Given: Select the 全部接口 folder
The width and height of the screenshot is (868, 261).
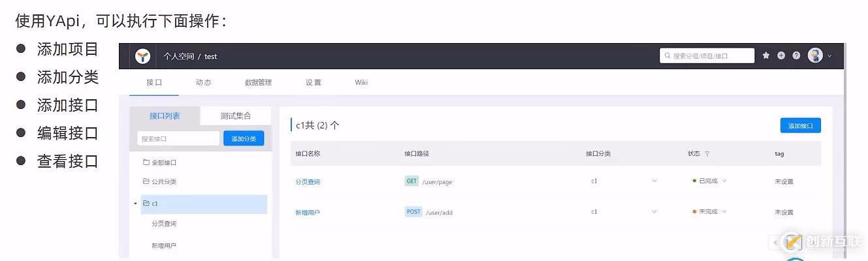Looking at the screenshot, I should pos(164,162).
